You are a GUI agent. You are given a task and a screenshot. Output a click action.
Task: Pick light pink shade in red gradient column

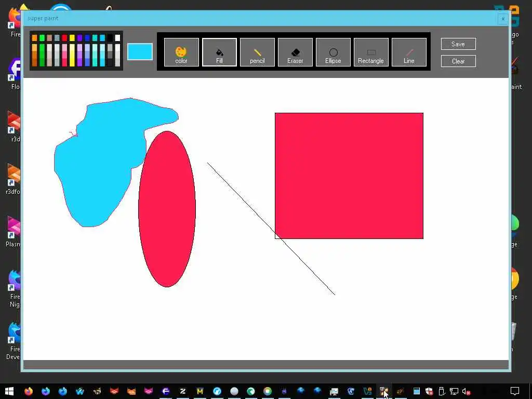tap(64, 47)
